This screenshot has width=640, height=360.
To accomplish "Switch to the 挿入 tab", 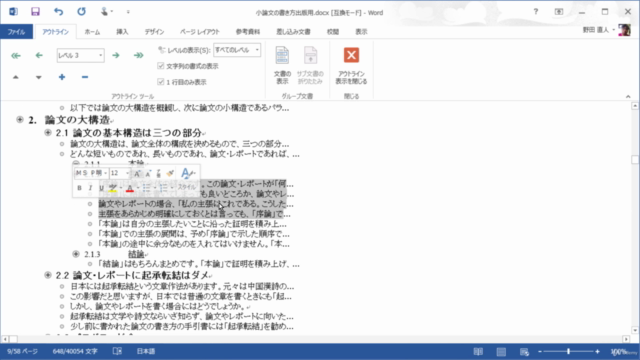I will (x=122, y=31).
